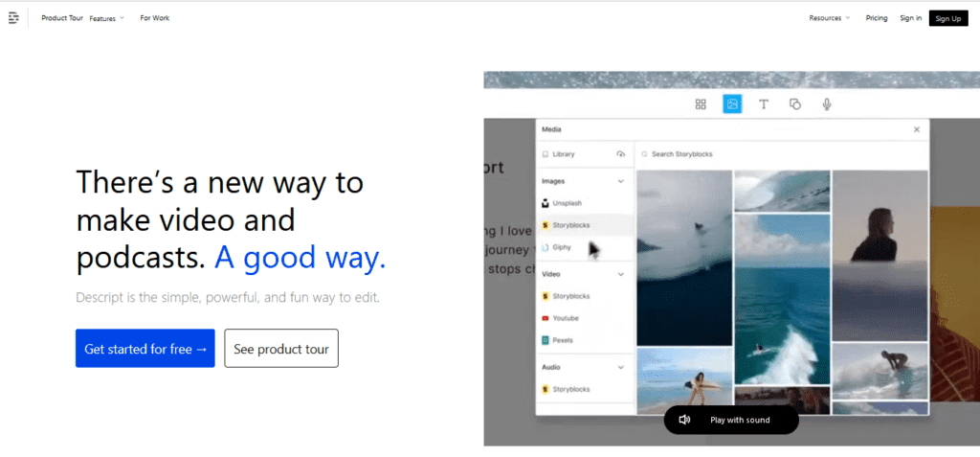Click the upload cloud icon beside Library
Viewport: 980px width, 457px height.
click(x=620, y=154)
